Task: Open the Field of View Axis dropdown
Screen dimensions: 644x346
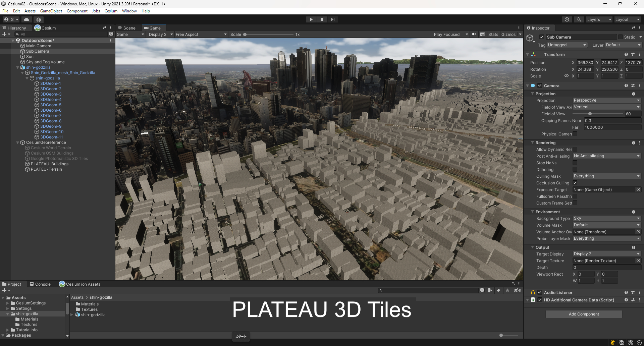Action: point(607,107)
